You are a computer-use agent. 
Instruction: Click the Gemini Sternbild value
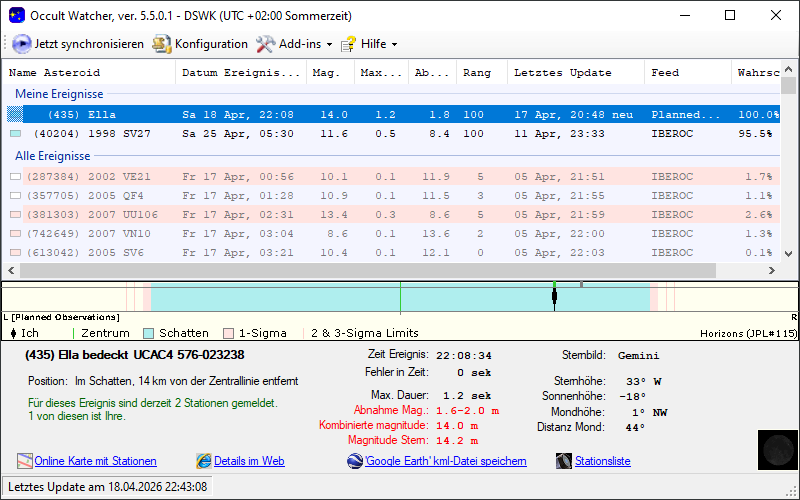638,355
